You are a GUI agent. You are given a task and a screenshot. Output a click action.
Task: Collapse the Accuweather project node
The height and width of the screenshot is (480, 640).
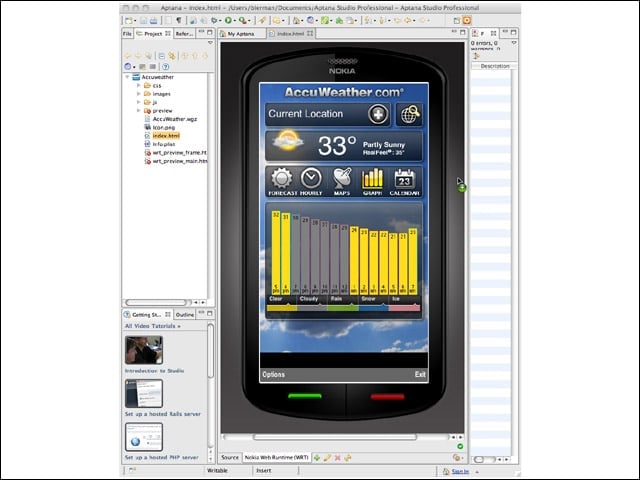coord(127,77)
